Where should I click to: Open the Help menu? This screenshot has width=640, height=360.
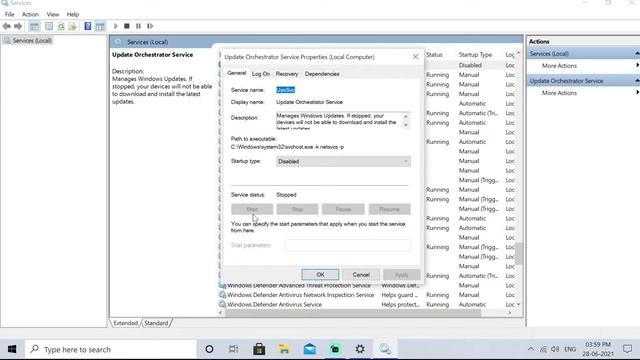coord(73,14)
